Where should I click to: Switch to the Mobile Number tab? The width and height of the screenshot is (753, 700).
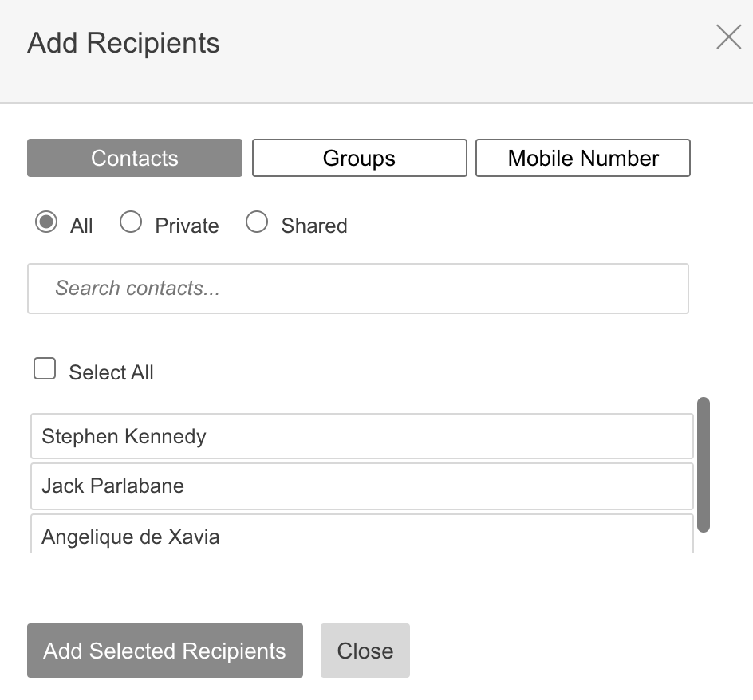(583, 158)
